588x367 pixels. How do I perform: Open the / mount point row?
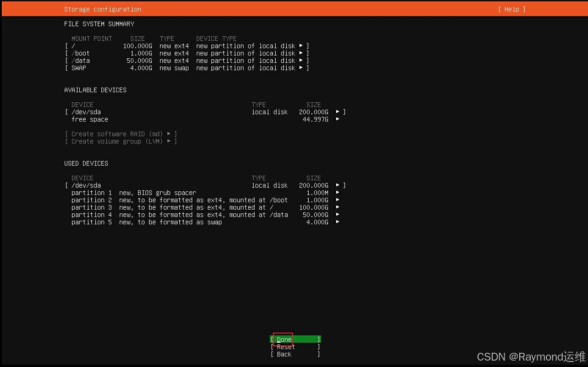[x=187, y=46]
